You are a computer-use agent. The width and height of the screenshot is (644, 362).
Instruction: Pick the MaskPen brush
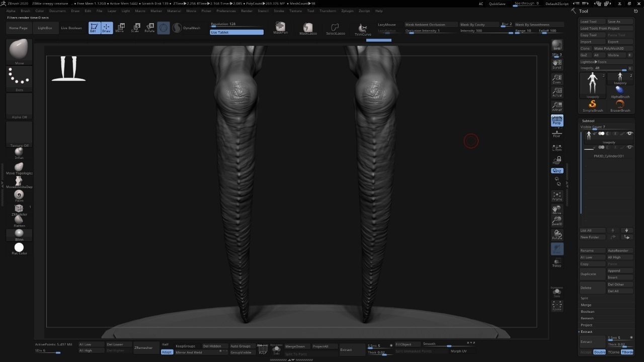click(x=280, y=28)
